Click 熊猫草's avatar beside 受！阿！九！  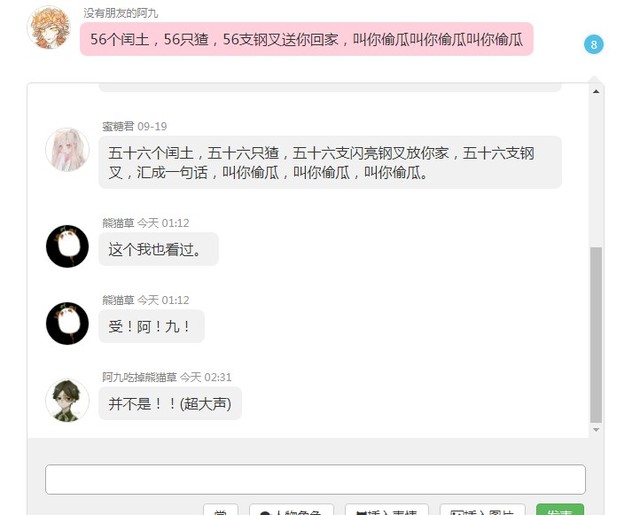(67, 323)
